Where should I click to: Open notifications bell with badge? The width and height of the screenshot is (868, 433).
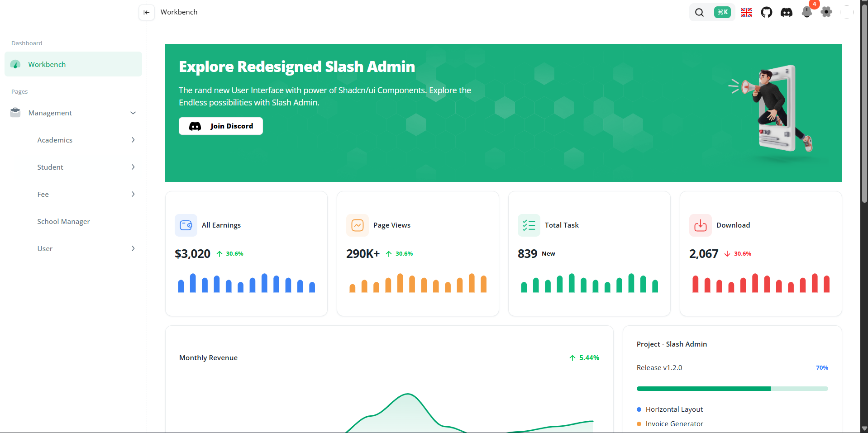click(x=806, y=12)
